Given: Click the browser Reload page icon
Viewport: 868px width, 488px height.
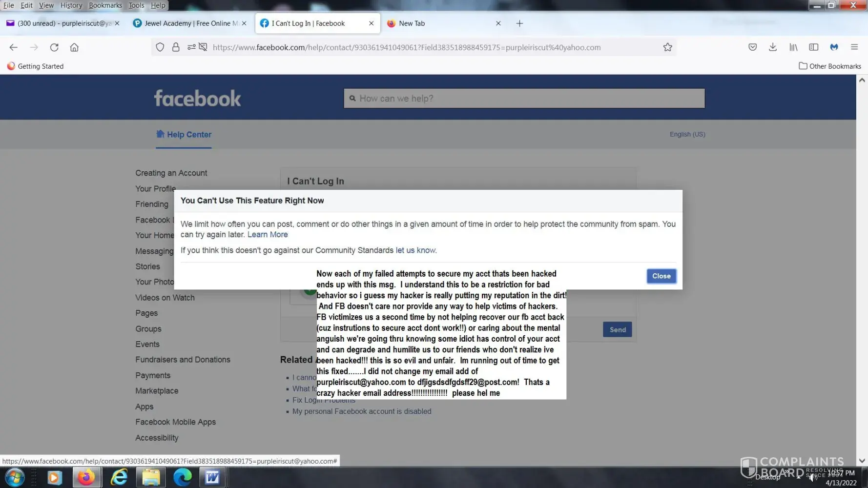Looking at the screenshot, I should 54,47.
